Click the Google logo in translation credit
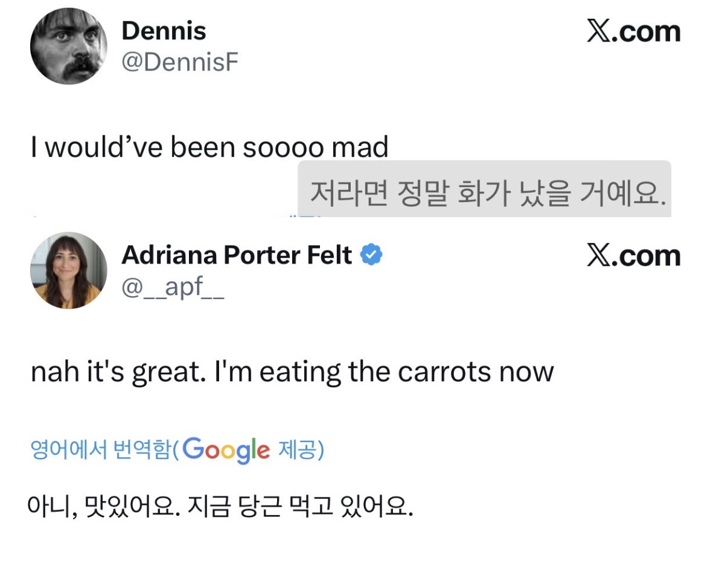The image size is (728, 570). point(225,450)
